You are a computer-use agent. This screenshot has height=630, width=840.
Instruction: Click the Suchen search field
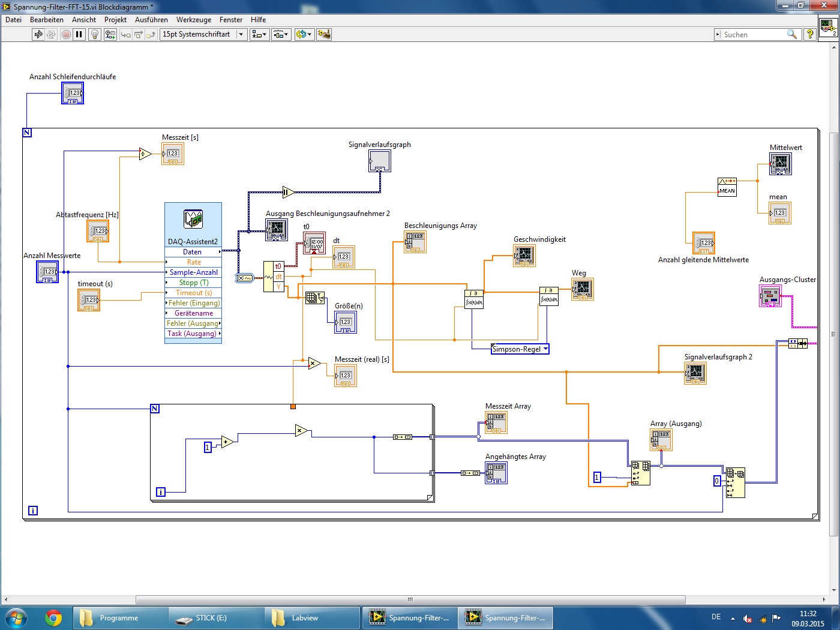tap(754, 34)
